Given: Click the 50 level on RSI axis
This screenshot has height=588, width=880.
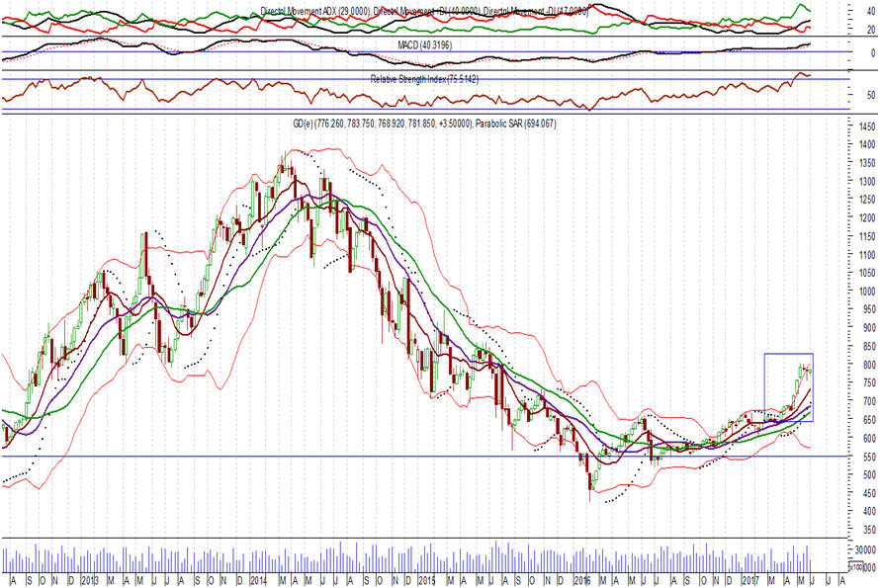Looking at the screenshot, I should (x=843, y=96).
